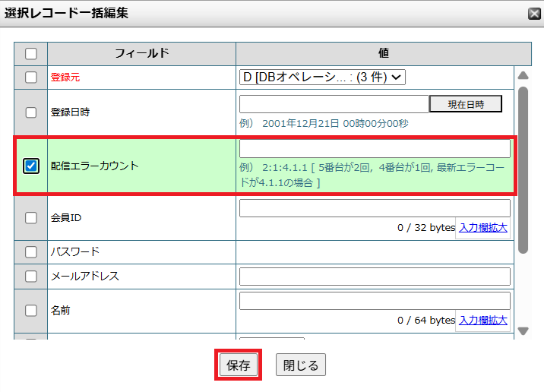Click scrollbar up arrow in field list
This screenshot has height=392, width=544.
coord(523,75)
